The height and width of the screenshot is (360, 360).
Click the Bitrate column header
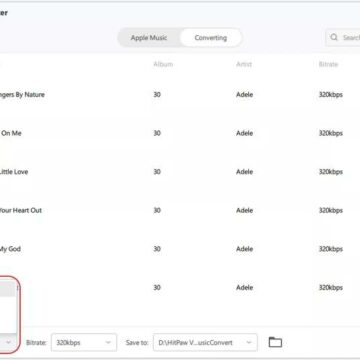point(328,64)
